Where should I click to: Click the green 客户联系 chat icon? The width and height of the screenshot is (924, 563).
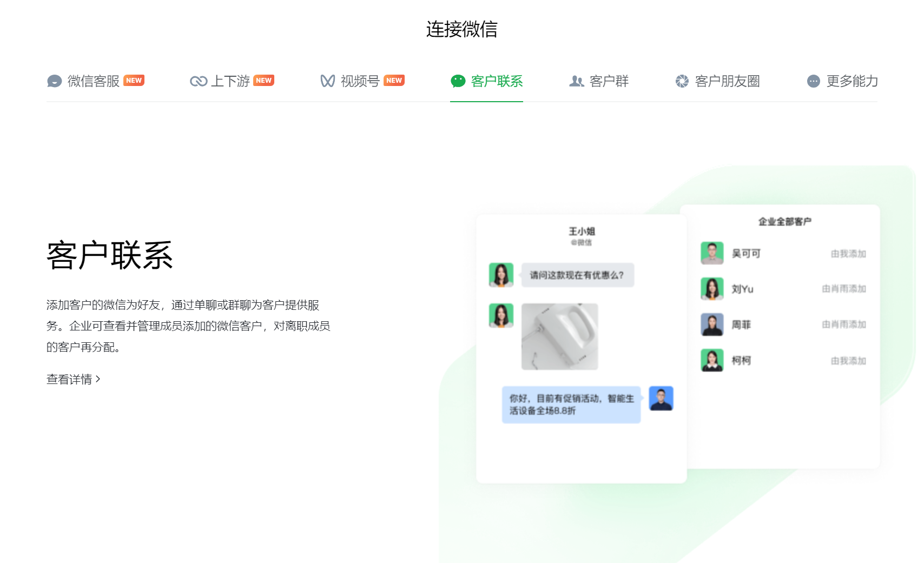[x=458, y=81]
